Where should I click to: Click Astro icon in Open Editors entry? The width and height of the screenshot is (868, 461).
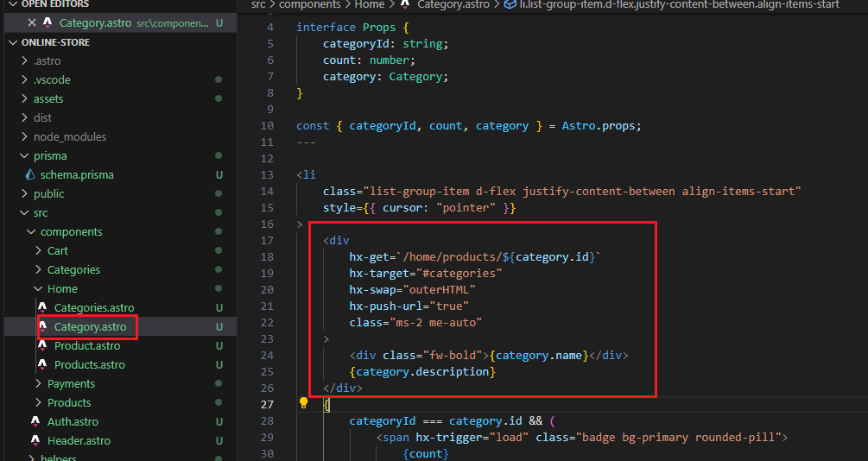point(48,22)
